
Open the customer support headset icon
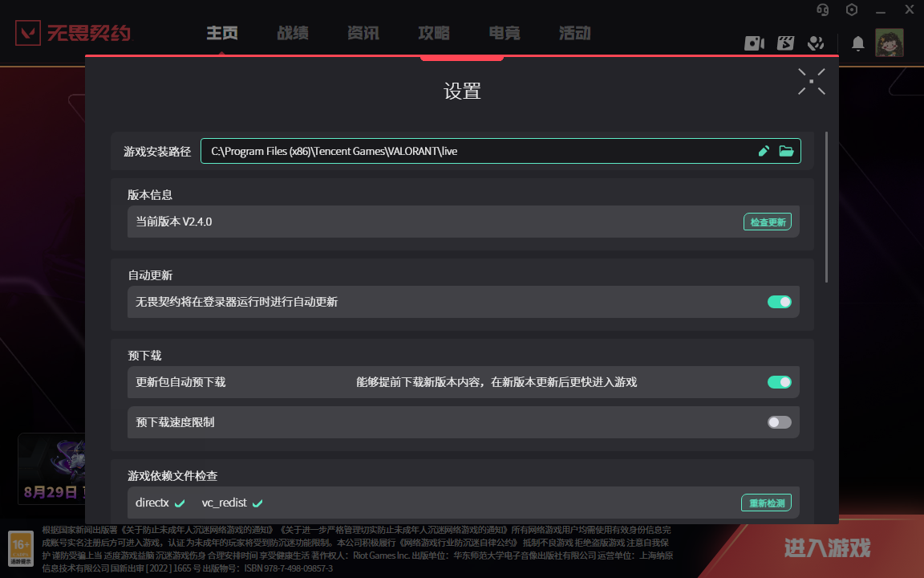[x=823, y=10]
